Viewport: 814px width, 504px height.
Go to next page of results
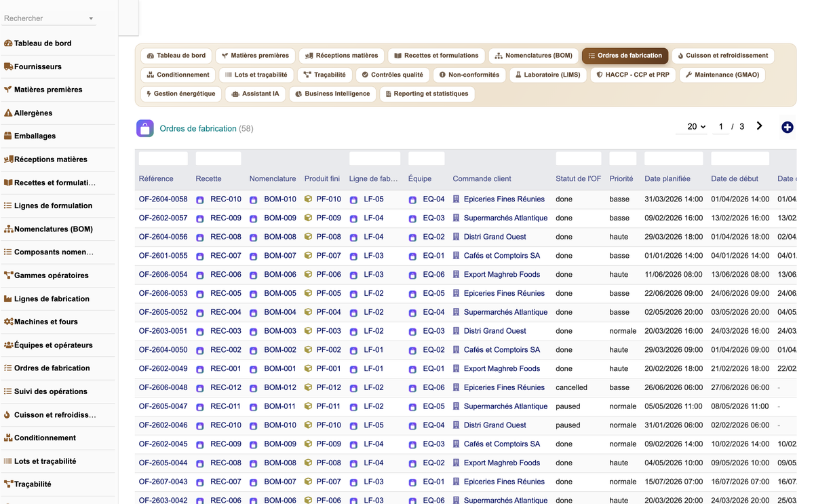[759, 126]
